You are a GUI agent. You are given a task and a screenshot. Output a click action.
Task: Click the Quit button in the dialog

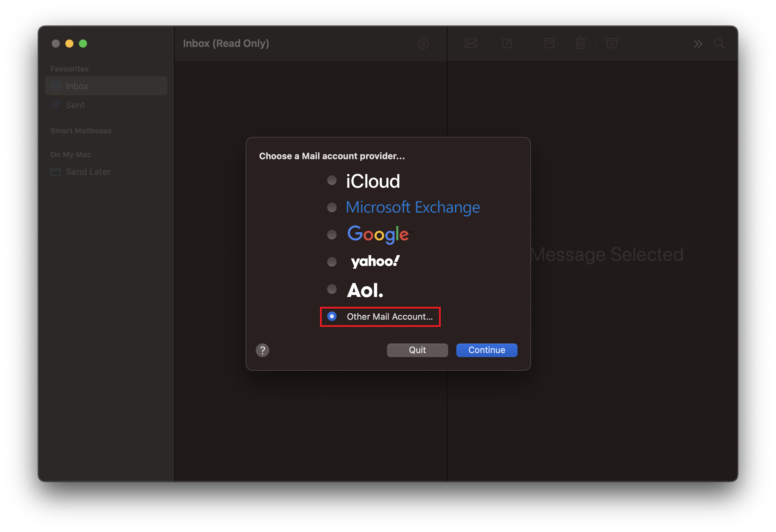tap(417, 350)
